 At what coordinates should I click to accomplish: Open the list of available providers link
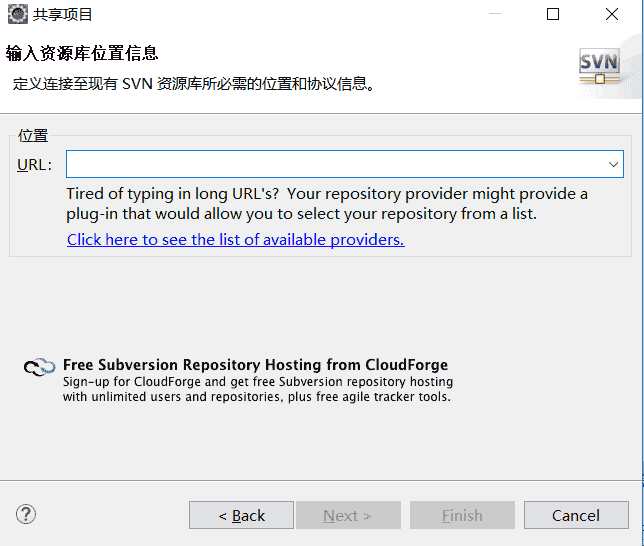coord(235,240)
